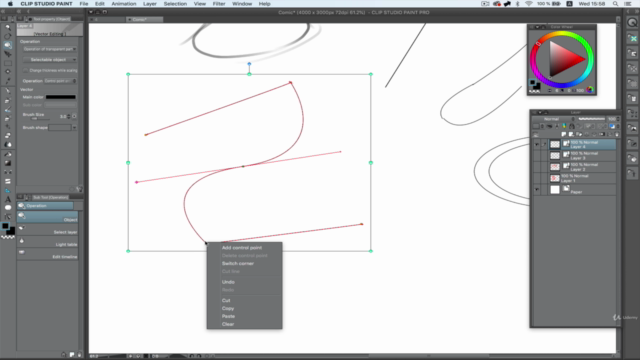The image size is (640, 360).
Task: Select the Frame border tool
Action: click(8, 181)
